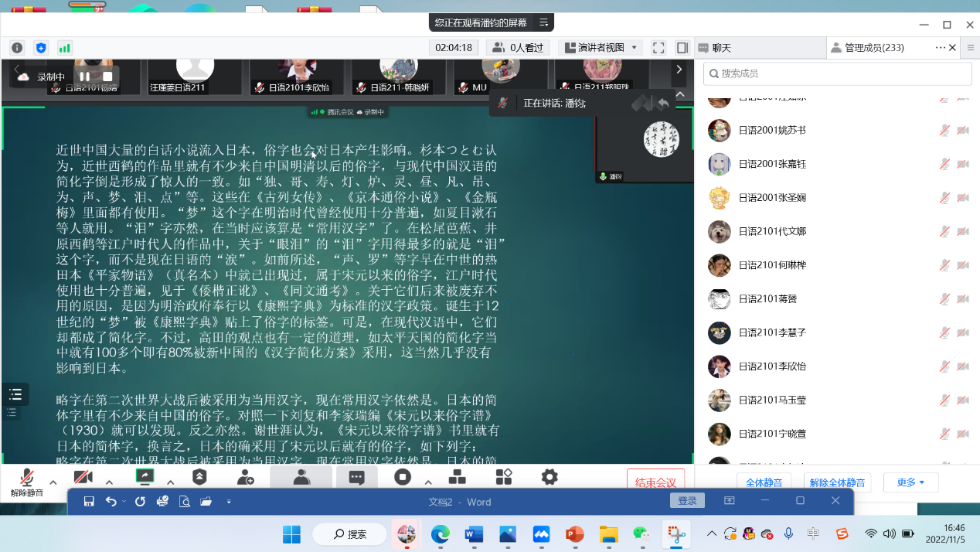Click the invite participant icon
The height and width of the screenshot is (552, 980).
pyautogui.click(x=246, y=478)
